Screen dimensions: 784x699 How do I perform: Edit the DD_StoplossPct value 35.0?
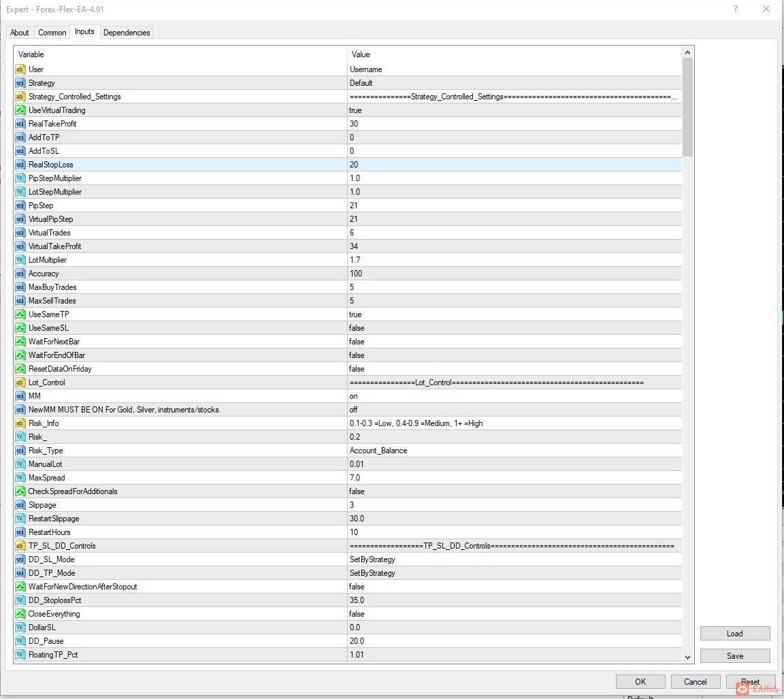pos(514,600)
